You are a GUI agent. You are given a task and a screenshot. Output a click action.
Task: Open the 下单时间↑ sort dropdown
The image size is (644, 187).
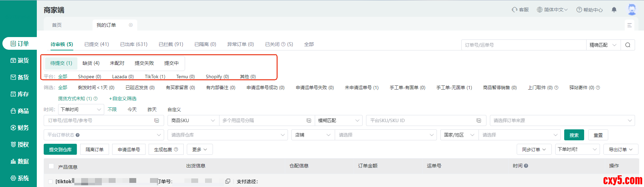(577, 149)
